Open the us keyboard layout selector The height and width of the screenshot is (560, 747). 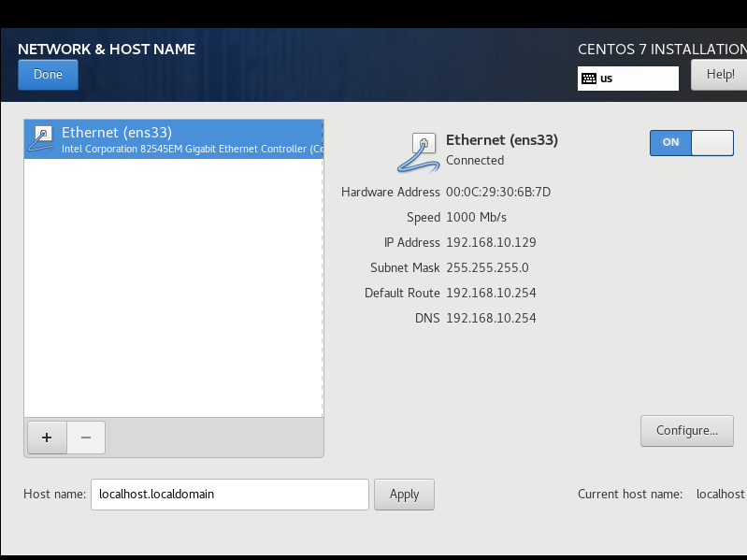[x=628, y=79]
